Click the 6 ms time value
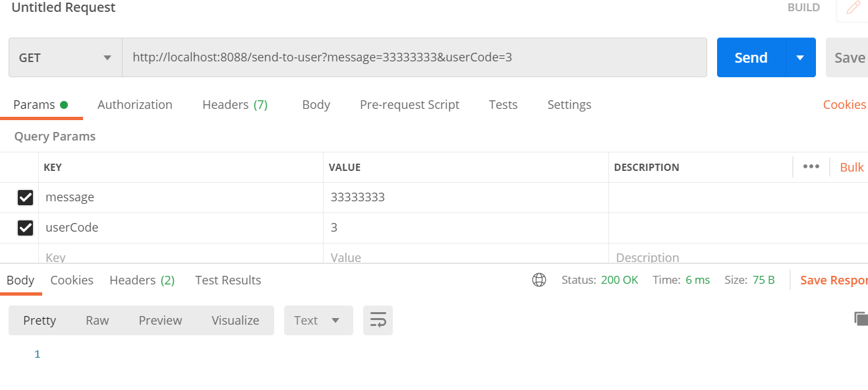The height and width of the screenshot is (390, 868). point(697,280)
